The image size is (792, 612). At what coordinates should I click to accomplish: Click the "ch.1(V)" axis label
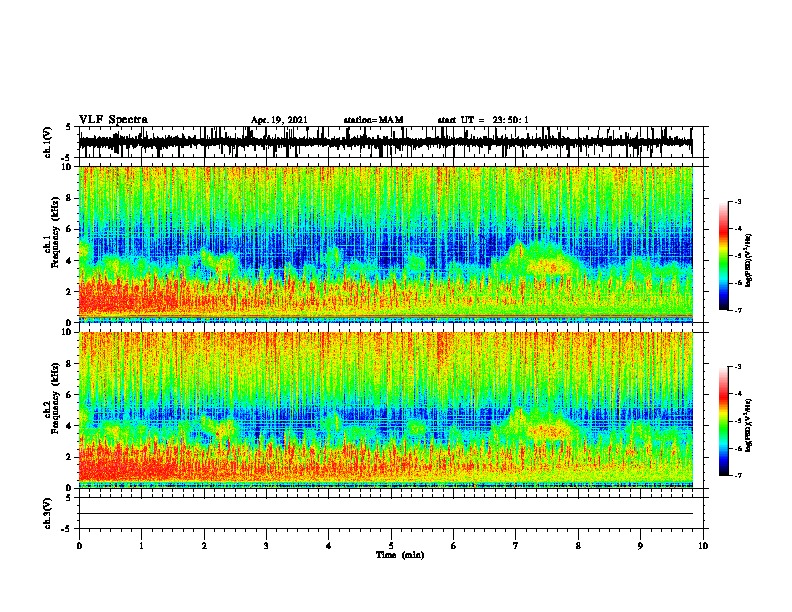[47, 142]
